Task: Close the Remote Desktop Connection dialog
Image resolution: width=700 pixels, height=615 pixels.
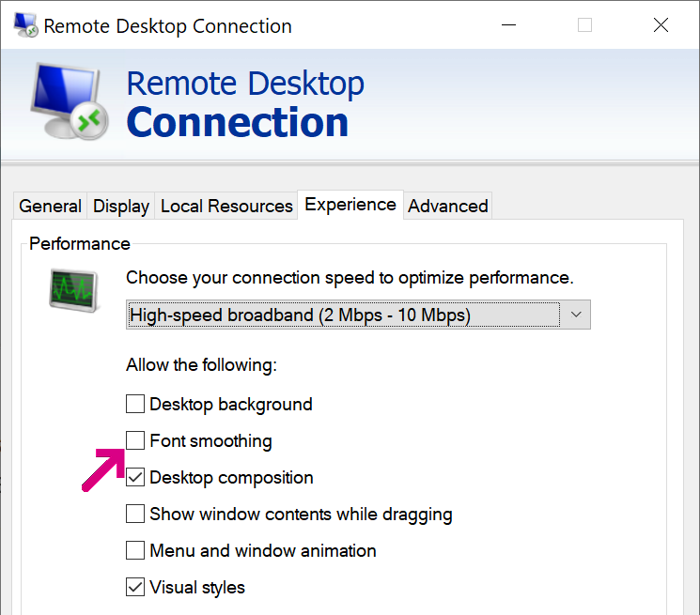Action: coord(661,25)
